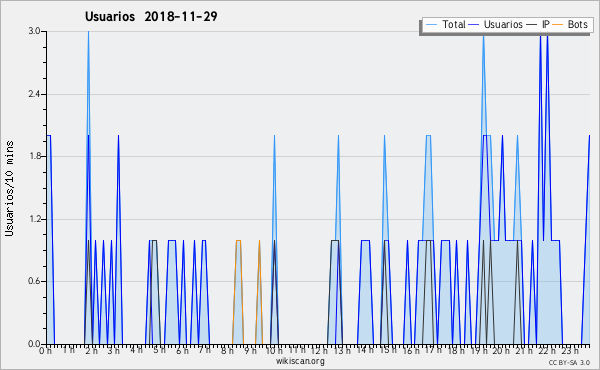Click the x-axis label '2 h'
This screenshot has width=600, height=370.
pos(91,351)
